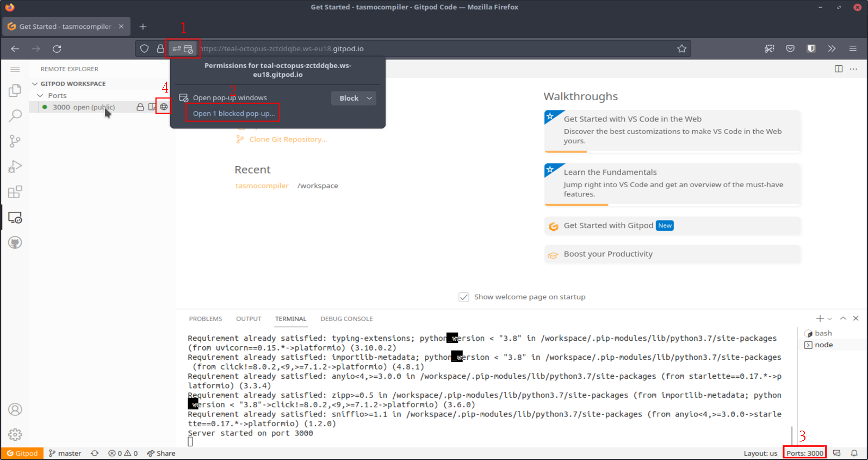Show more tools overflow chevrons
This screenshot has width=868, height=460.
point(832,48)
